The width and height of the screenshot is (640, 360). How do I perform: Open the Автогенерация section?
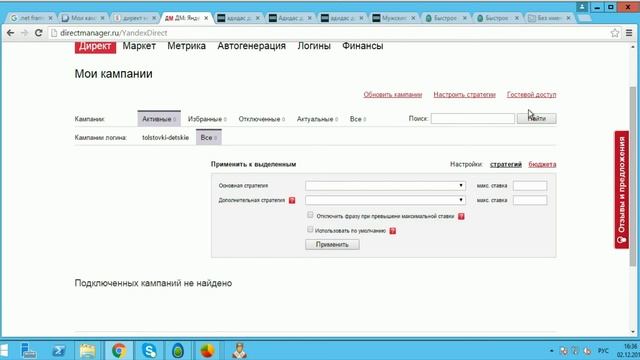(251, 46)
